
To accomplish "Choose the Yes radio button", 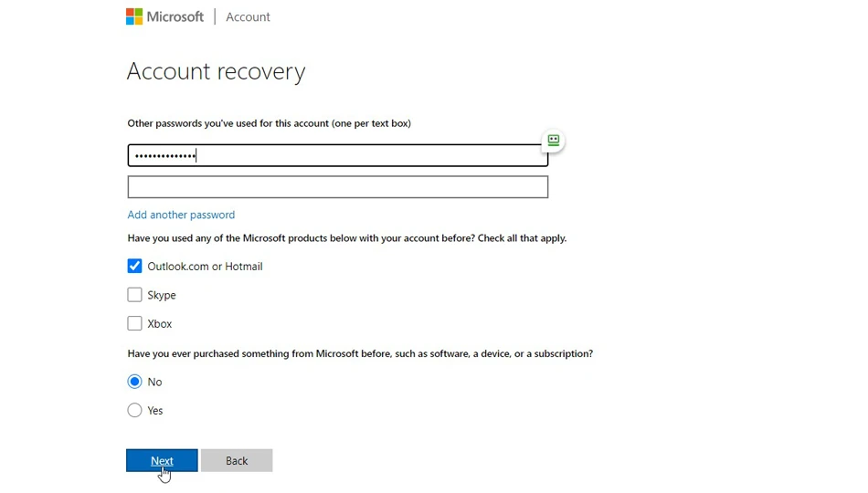I will (x=134, y=411).
